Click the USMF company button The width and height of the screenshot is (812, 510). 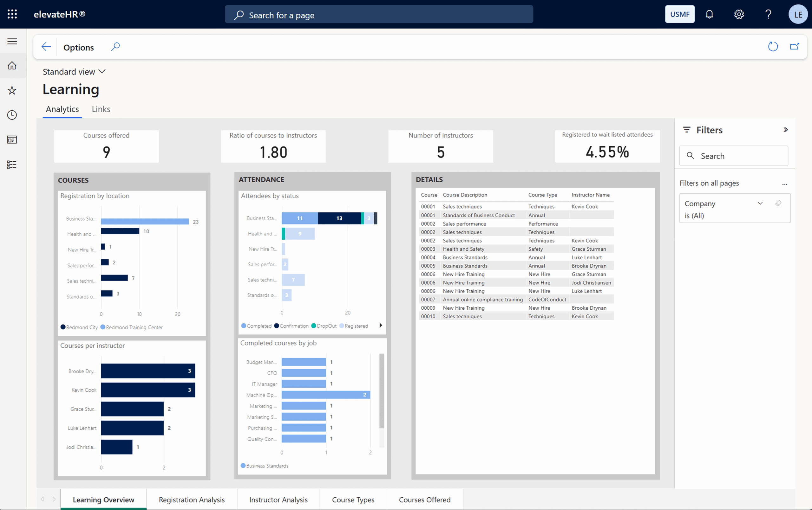point(679,14)
